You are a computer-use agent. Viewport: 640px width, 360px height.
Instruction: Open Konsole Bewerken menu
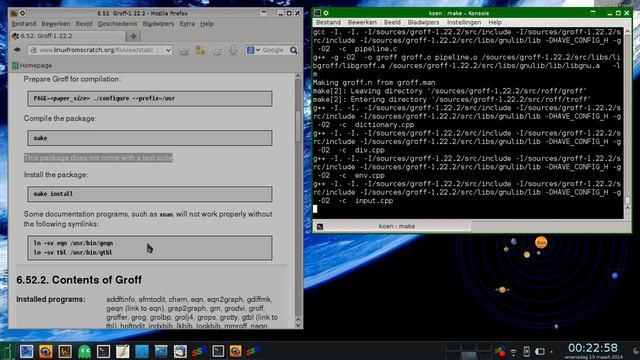[x=362, y=22]
